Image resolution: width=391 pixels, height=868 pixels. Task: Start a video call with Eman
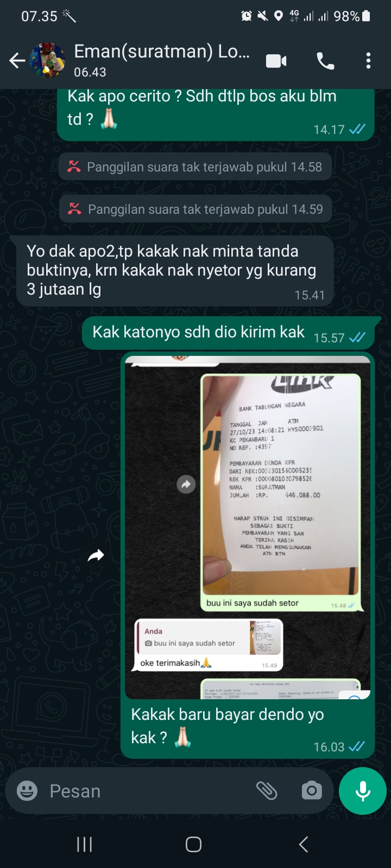(276, 61)
